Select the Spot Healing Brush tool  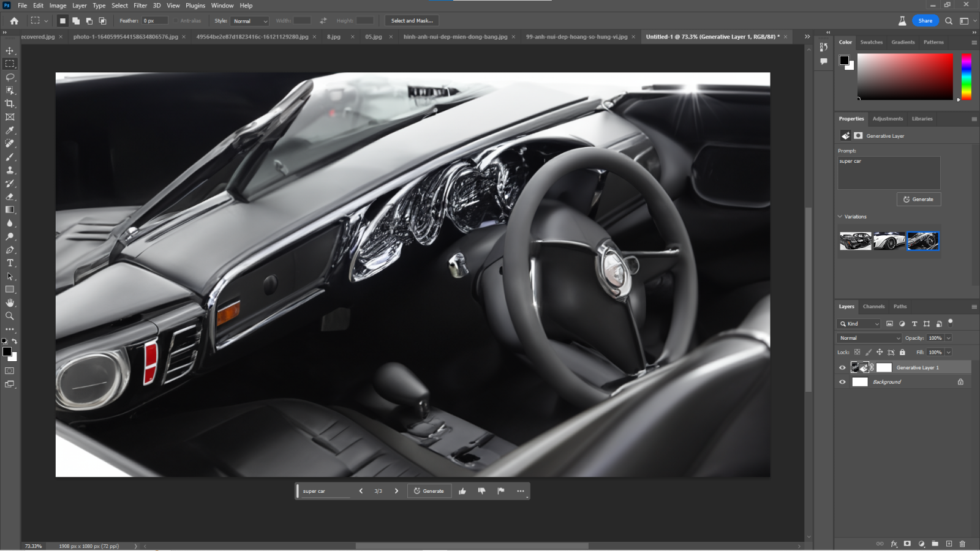(x=10, y=143)
